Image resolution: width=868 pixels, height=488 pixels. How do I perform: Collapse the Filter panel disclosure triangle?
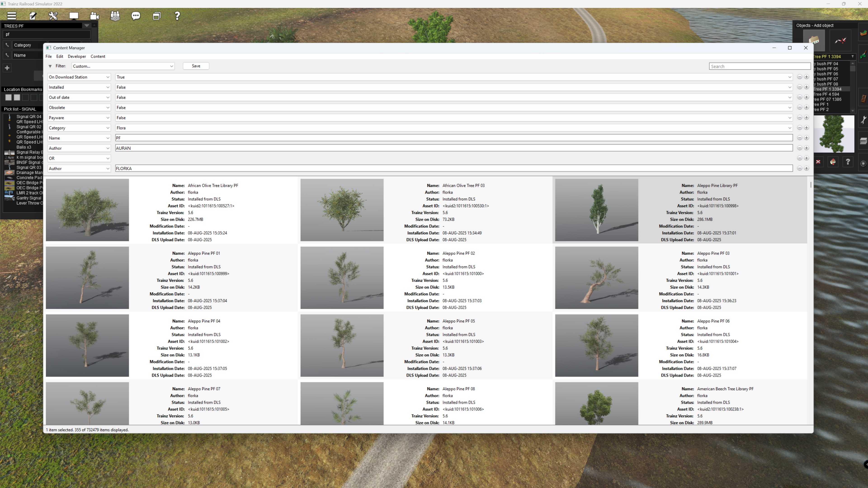coord(50,66)
